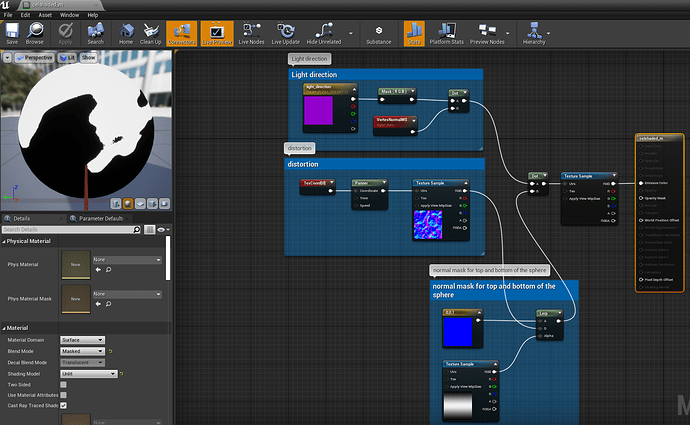Uncheck Cast Ray Traced Shadows
Image resolution: width=690 pixels, height=425 pixels.
tap(63, 406)
